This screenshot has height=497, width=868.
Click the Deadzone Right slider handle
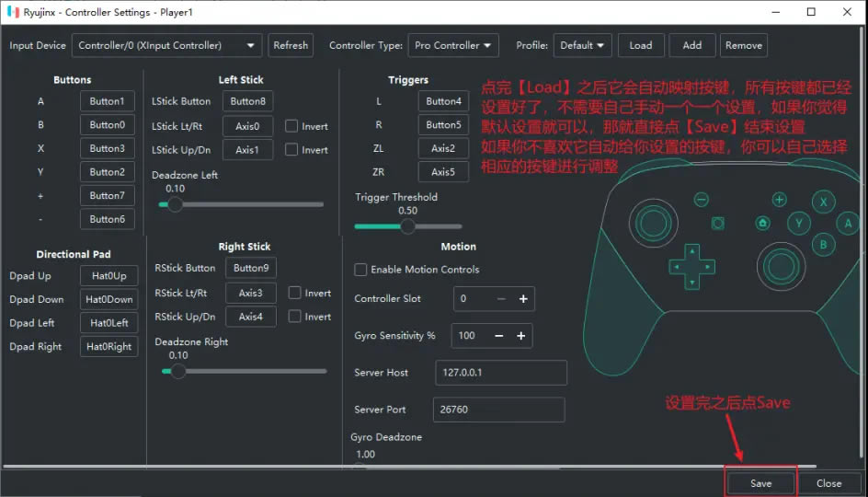click(x=177, y=371)
